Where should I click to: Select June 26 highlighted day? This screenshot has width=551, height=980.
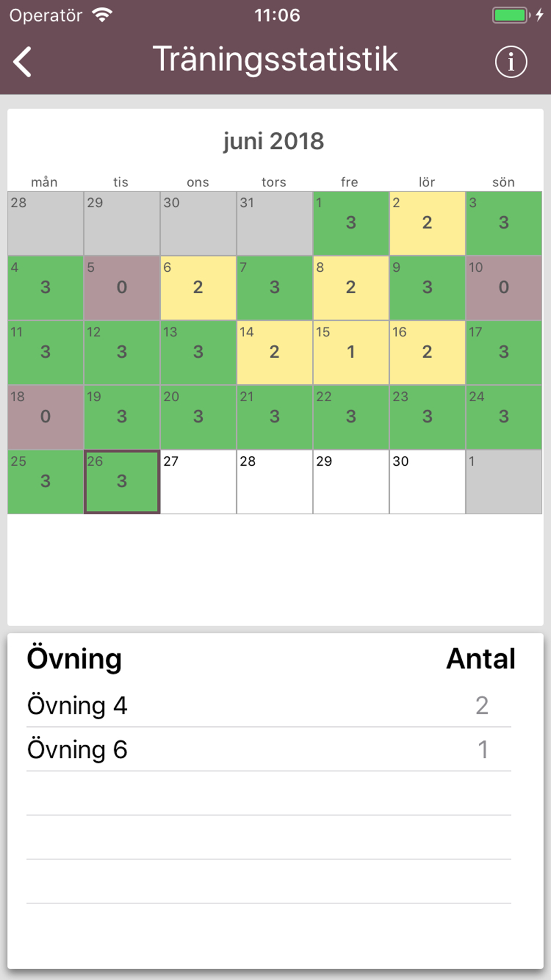[x=122, y=482]
